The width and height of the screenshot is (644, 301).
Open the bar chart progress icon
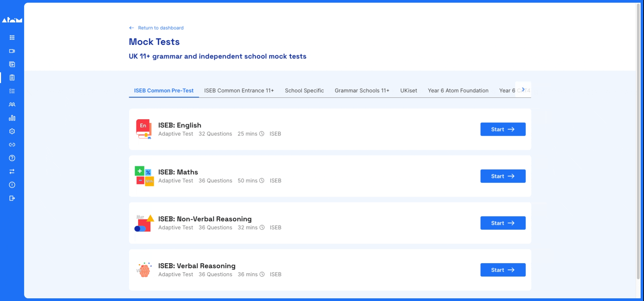12,118
